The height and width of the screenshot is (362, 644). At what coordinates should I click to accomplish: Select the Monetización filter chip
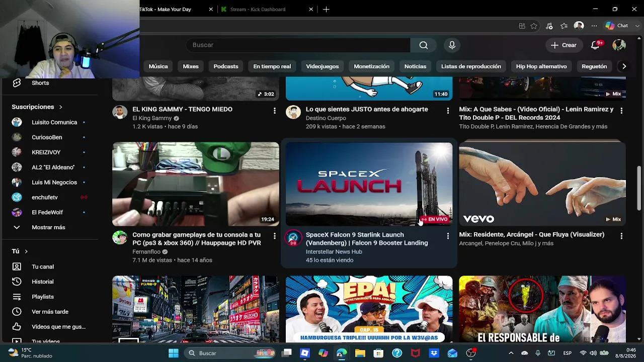(372, 66)
